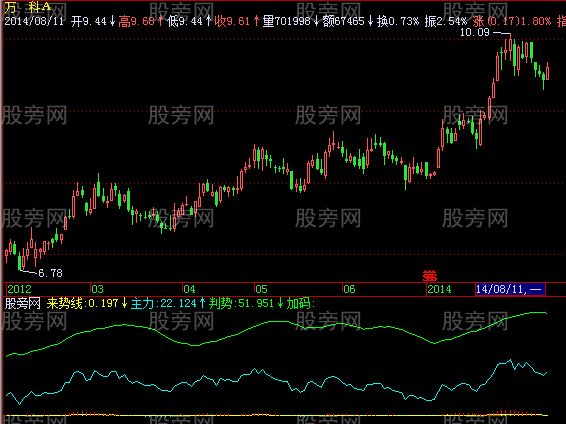Select the 04 marker on time axis
This screenshot has height=424, width=566.
(x=190, y=289)
